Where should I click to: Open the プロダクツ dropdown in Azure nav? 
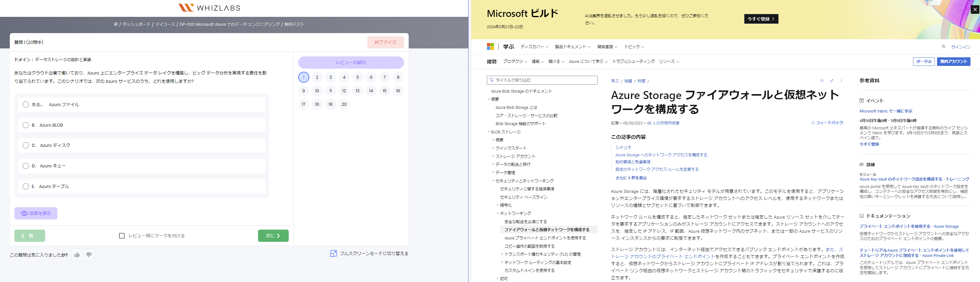pyautogui.click(x=515, y=62)
